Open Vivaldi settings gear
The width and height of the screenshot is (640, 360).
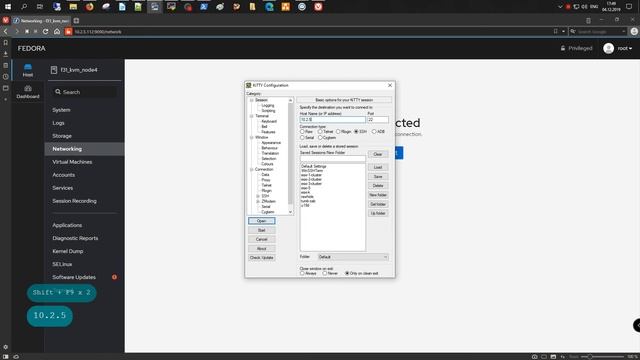[6, 347]
